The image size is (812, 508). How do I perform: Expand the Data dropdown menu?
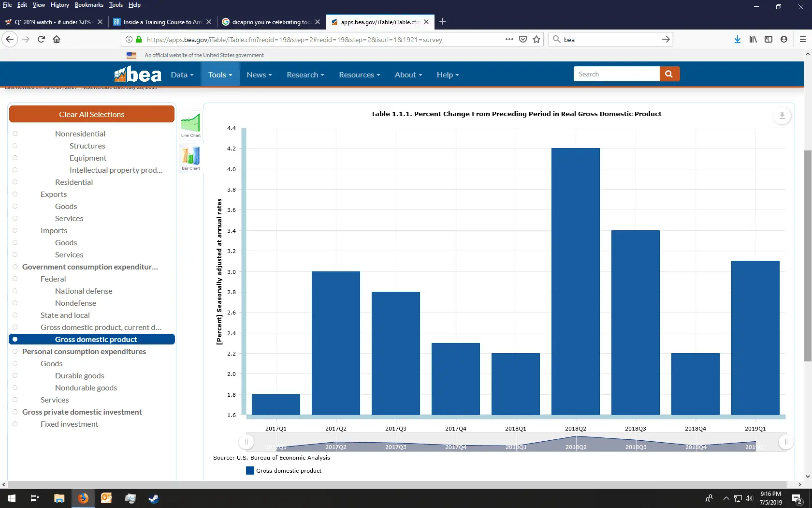tap(182, 75)
